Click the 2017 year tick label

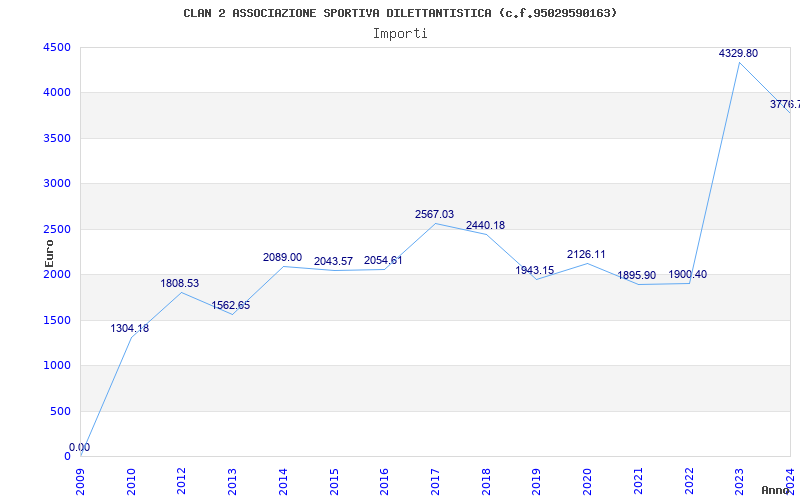pos(435,482)
